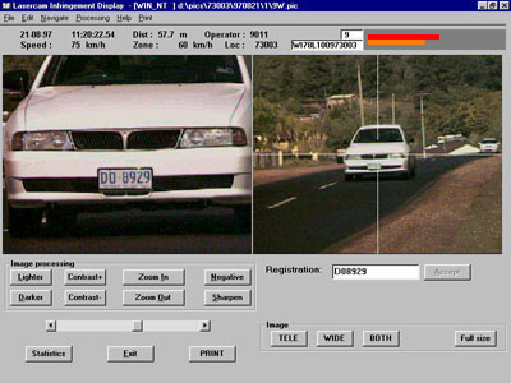511x383 pixels.
Task: Increase contrast with Contrast+ button
Action: pos(85,277)
